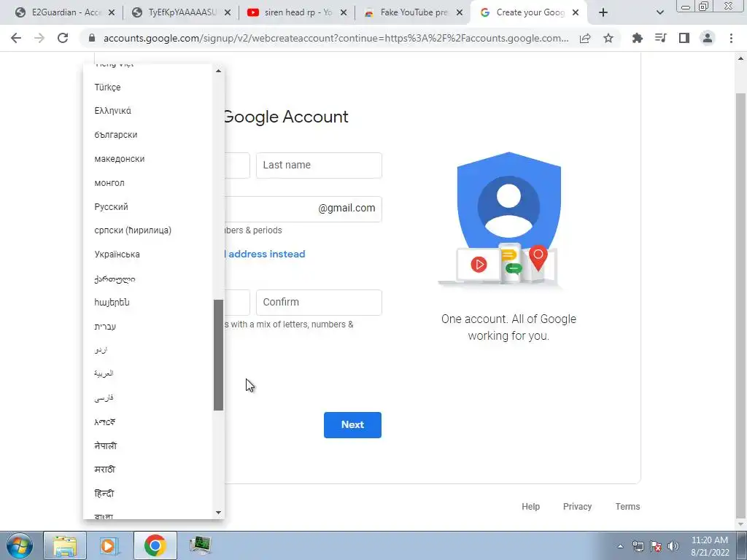Open the Chrome profile avatar
Image resolution: width=747 pixels, height=560 pixels.
coord(708,38)
